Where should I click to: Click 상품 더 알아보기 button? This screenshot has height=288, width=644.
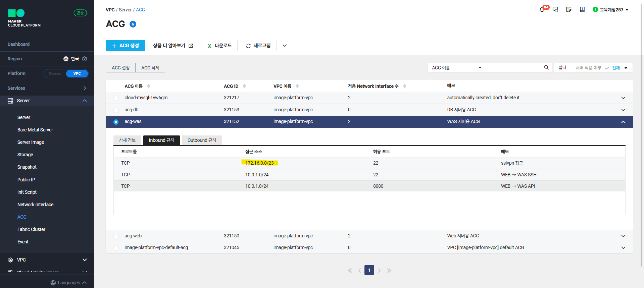coord(173,46)
